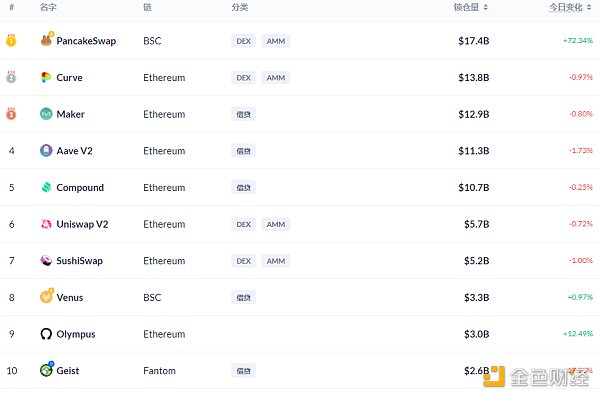Click the PancakeSwap bunny logo icon
The width and height of the screenshot is (600, 398).
46,40
